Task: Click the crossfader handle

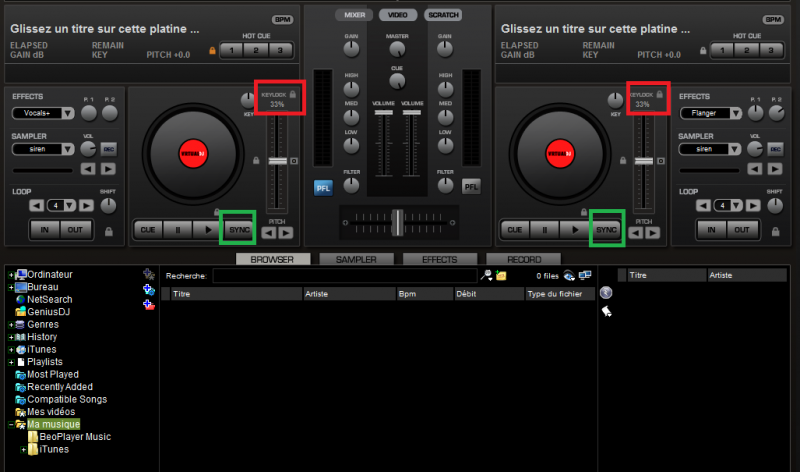Action: click(397, 222)
